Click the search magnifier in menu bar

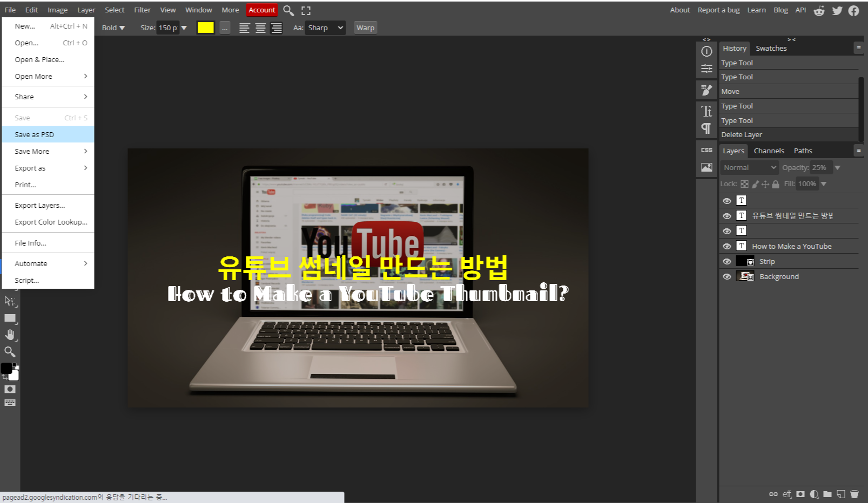tap(288, 10)
